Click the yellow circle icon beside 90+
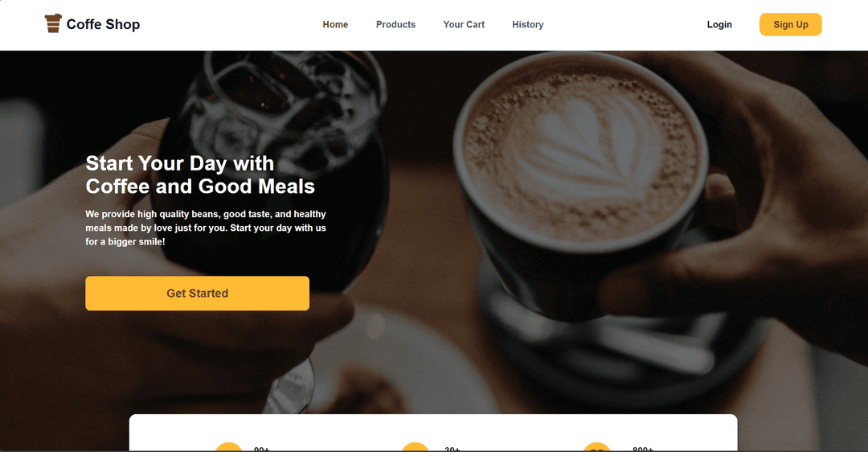 [228, 447]
